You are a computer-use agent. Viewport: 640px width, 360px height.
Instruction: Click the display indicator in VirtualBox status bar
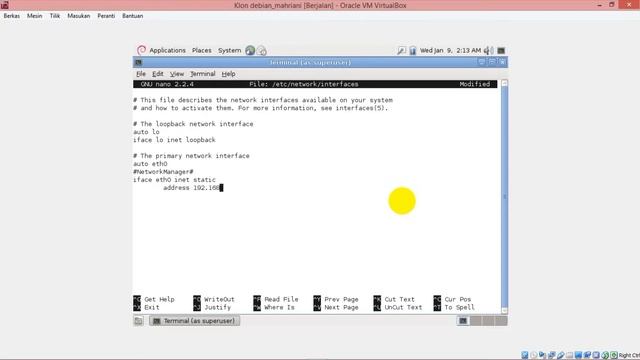tap(578, 355)
